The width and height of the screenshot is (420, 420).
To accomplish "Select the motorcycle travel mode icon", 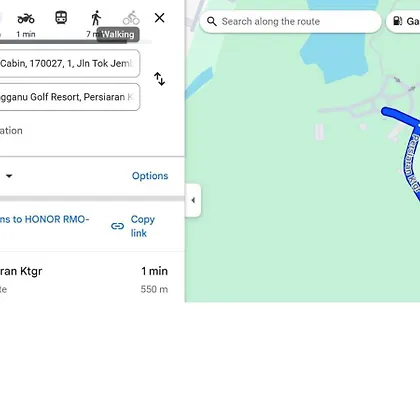I will point(26,18).
